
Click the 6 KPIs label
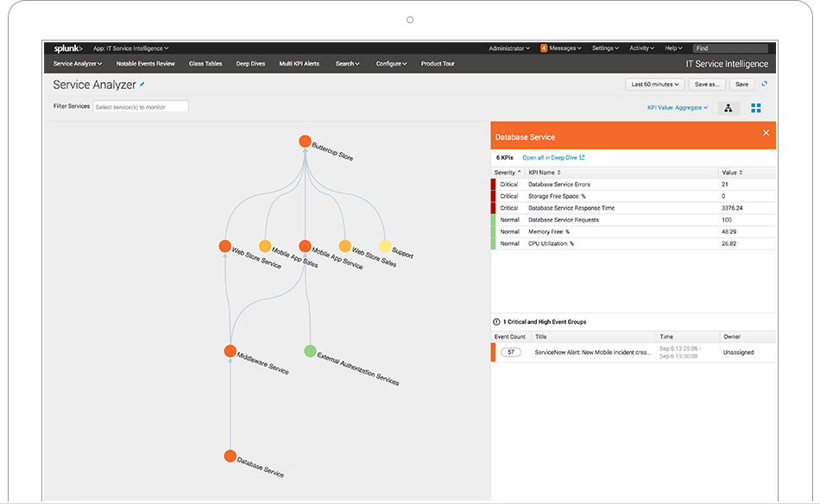point(505,157)
